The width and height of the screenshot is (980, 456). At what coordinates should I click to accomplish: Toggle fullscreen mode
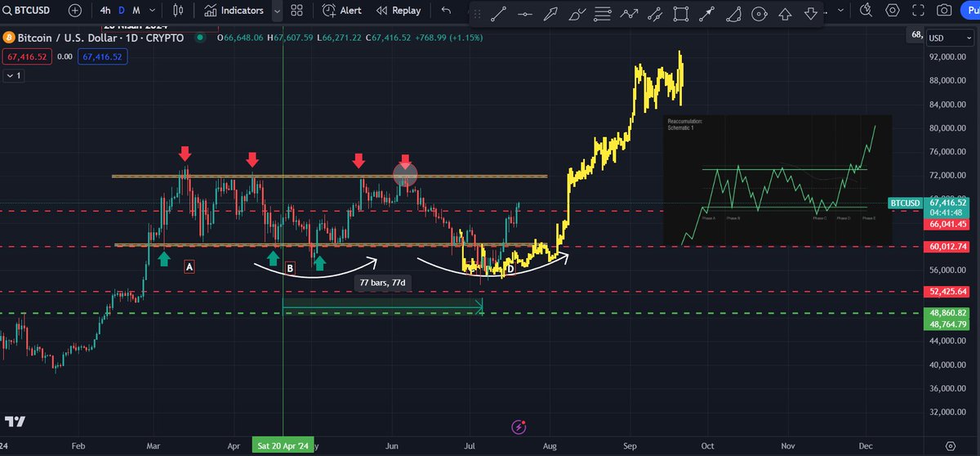pyautogui.click(x=919, y=11)
